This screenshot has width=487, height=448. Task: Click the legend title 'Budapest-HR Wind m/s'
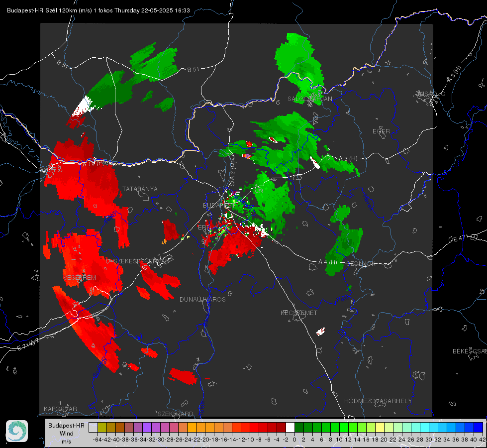point(67,433)
